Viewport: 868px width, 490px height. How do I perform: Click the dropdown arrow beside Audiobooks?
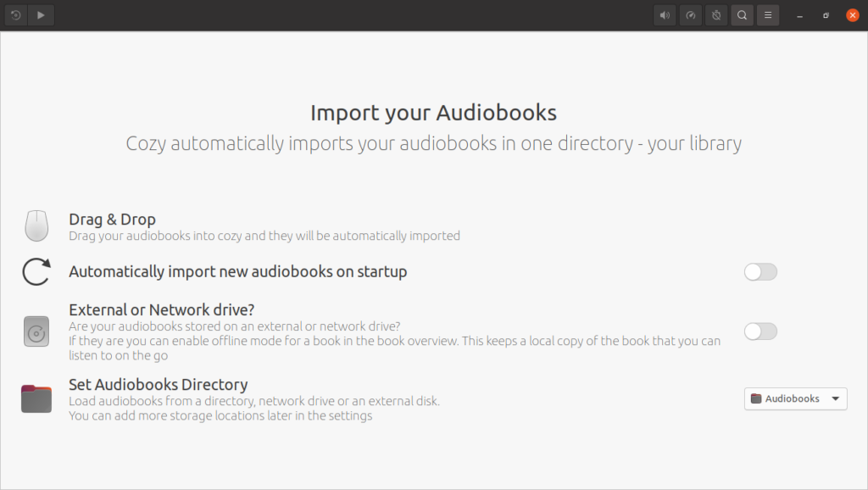tap(835, 398)
